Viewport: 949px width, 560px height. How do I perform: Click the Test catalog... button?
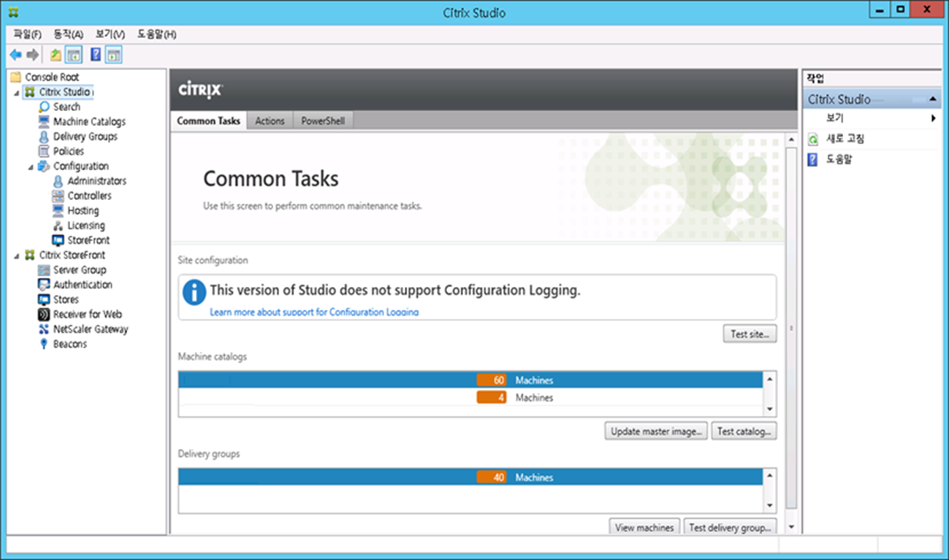[744, 431]
